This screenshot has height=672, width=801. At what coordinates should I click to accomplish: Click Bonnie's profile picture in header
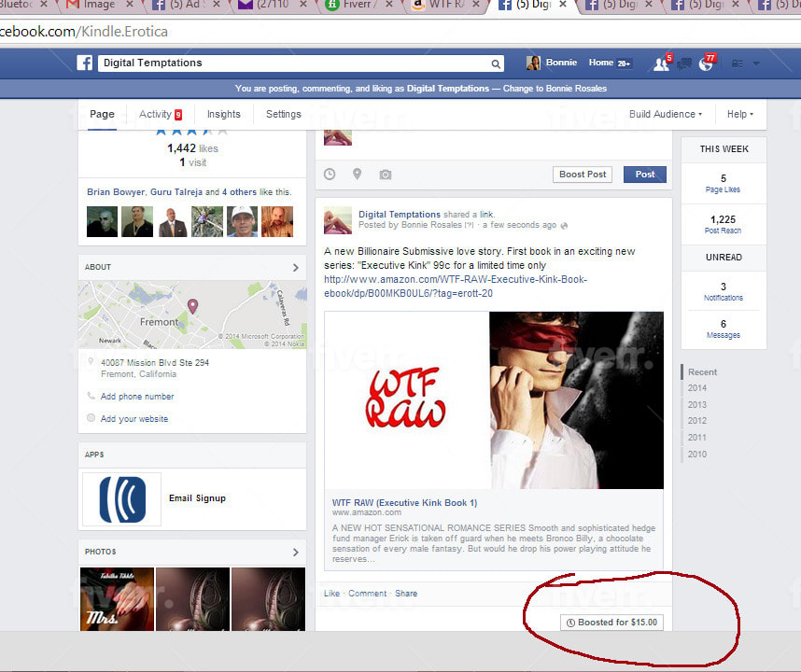coord(533,63)
